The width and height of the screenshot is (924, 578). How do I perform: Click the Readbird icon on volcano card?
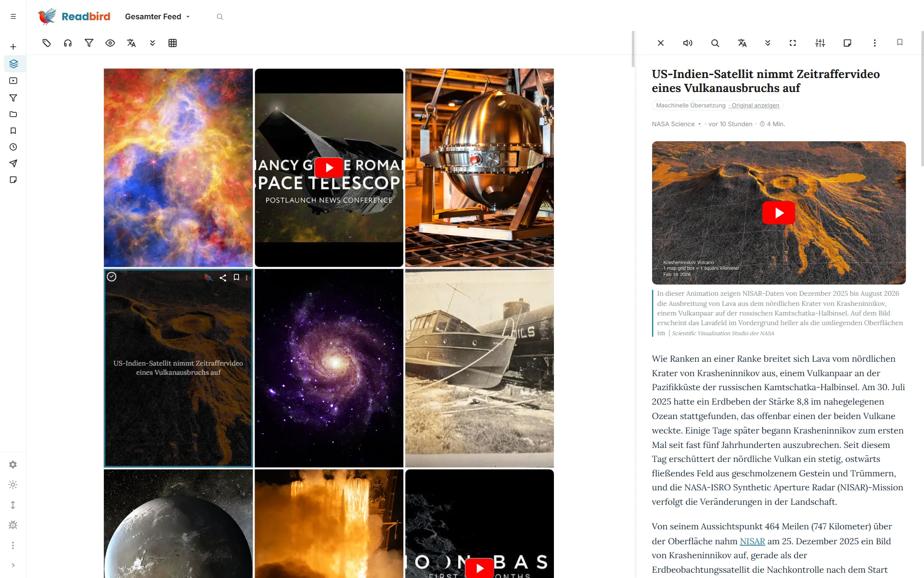coord(208,277)
